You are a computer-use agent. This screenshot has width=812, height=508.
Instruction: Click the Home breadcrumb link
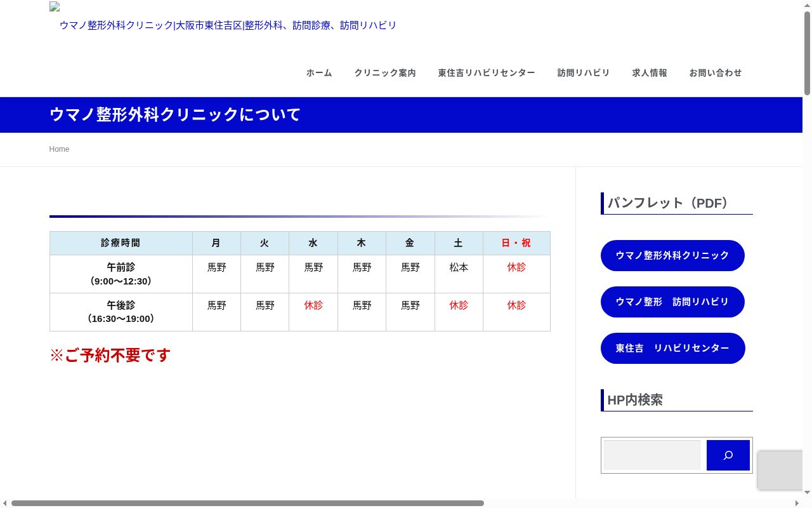click(59, 149)
